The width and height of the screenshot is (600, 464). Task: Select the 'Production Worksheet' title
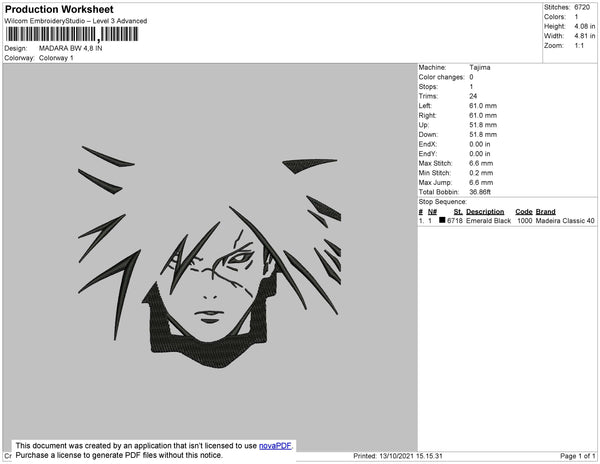coord(59,9)
